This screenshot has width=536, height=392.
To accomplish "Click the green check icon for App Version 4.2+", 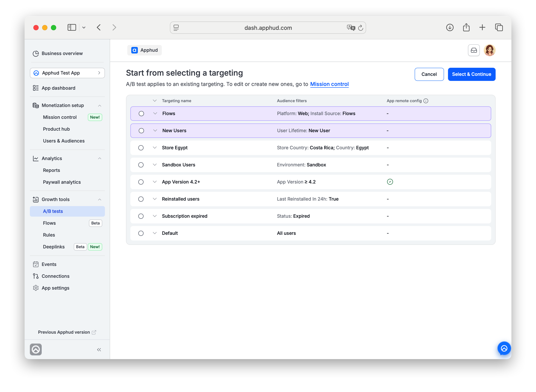I will [390, 182].
